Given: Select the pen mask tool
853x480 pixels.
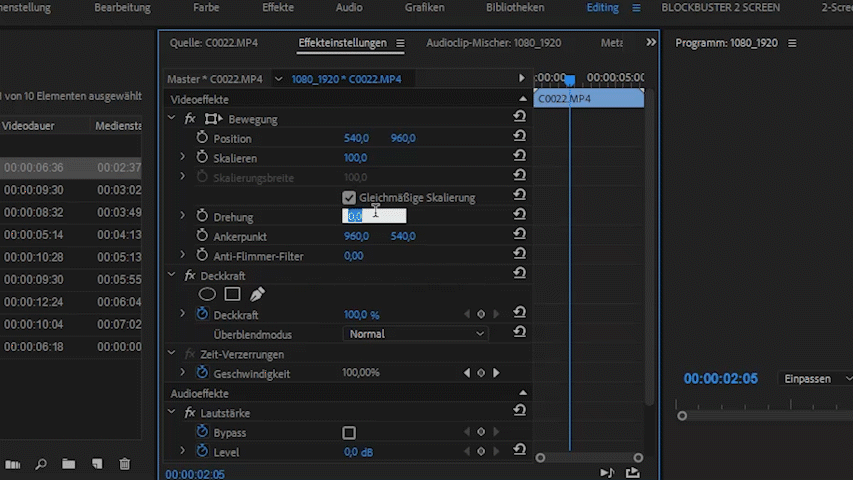Looking at the screenshot, I should click(x=257, y=294).
